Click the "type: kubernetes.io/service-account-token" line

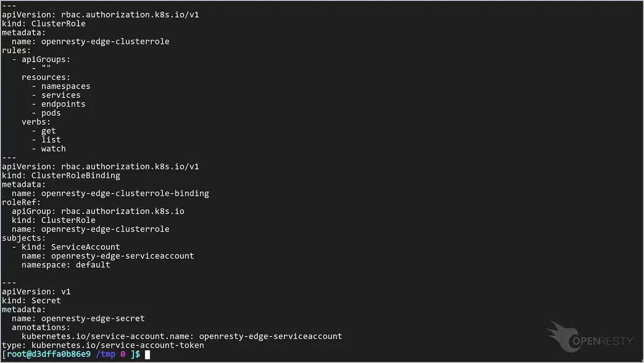coord(103,345)
